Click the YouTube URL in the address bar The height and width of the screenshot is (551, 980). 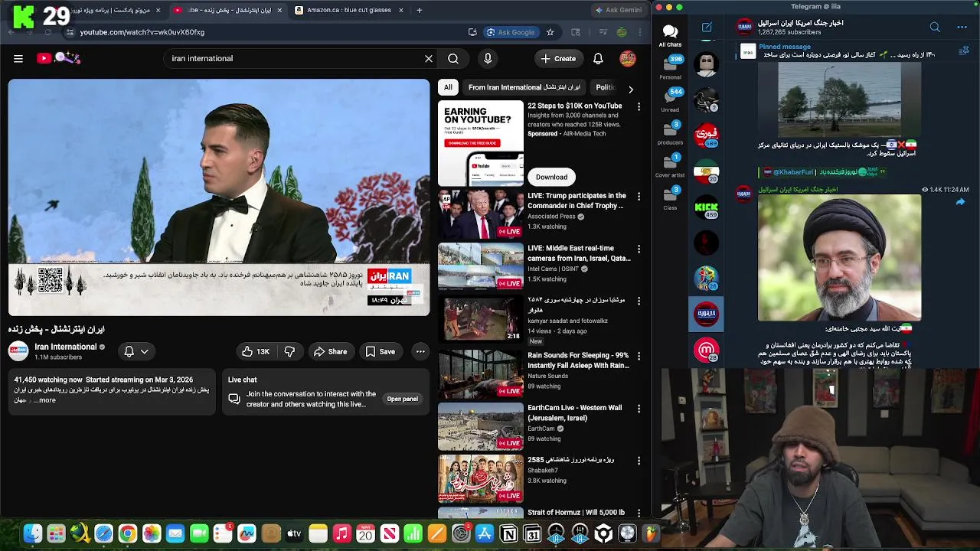[x=142, y=32]
